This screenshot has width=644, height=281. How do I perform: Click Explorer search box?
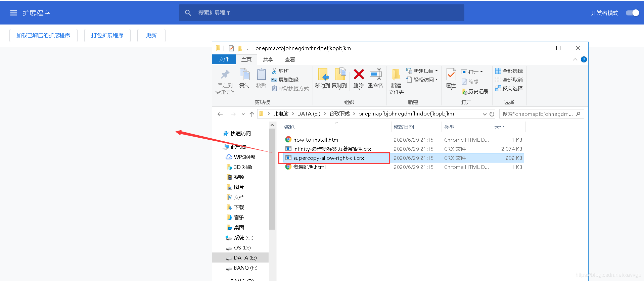541,114
